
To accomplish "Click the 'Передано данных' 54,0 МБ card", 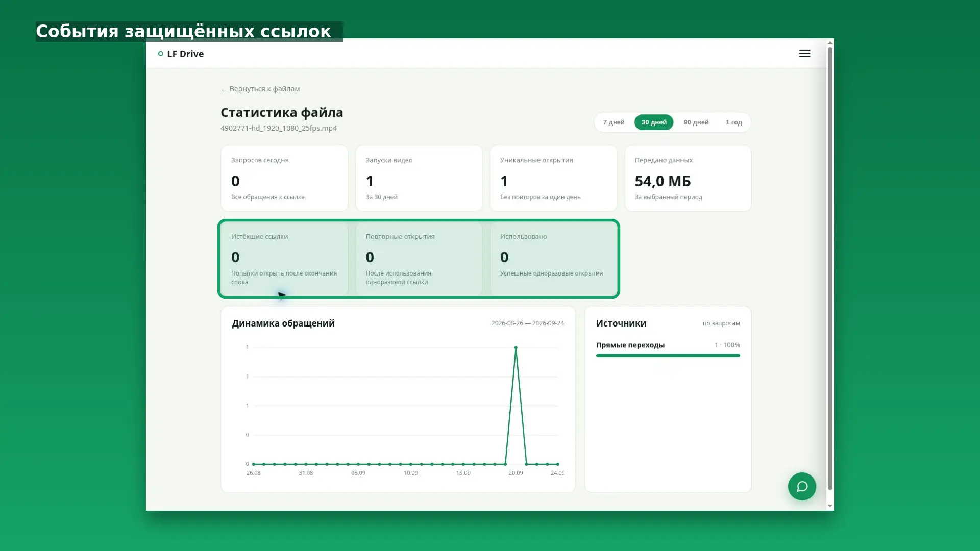I will click(x=688, y=178).
